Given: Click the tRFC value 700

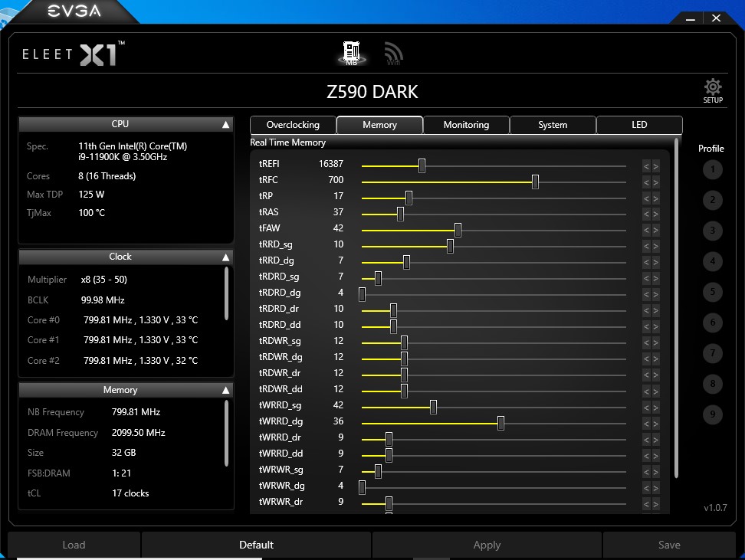Looking at the screenshot, I should click(336, 180).
